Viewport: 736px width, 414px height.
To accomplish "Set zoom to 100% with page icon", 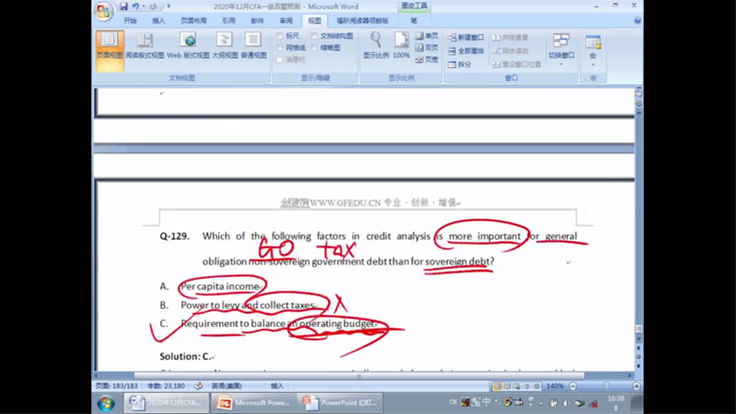I will click(401, 46).
